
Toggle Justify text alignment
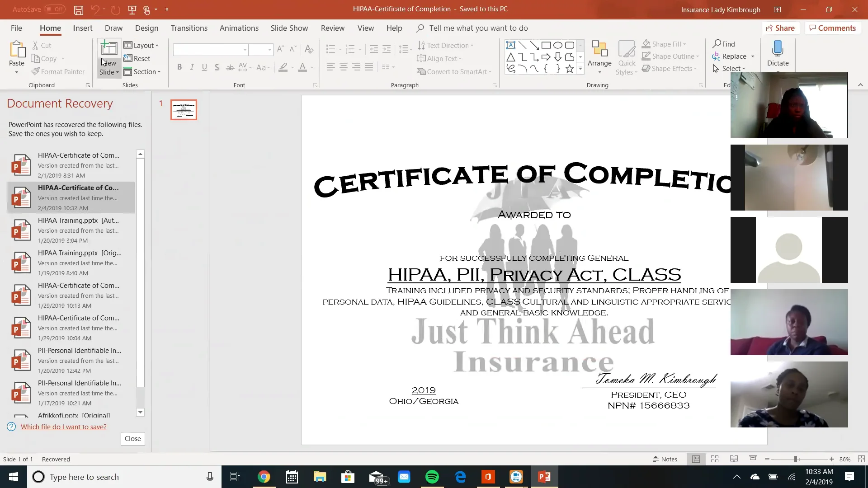tap(369, 67)
